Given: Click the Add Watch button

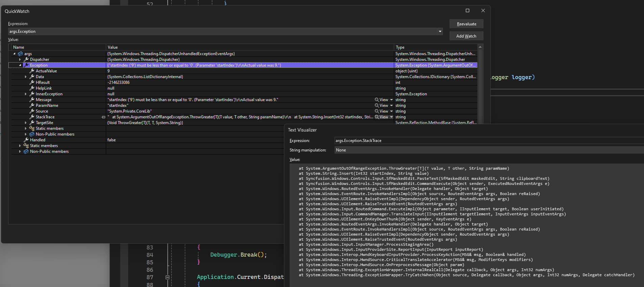Looking at the screenshot, I should [x=466, y=36].
